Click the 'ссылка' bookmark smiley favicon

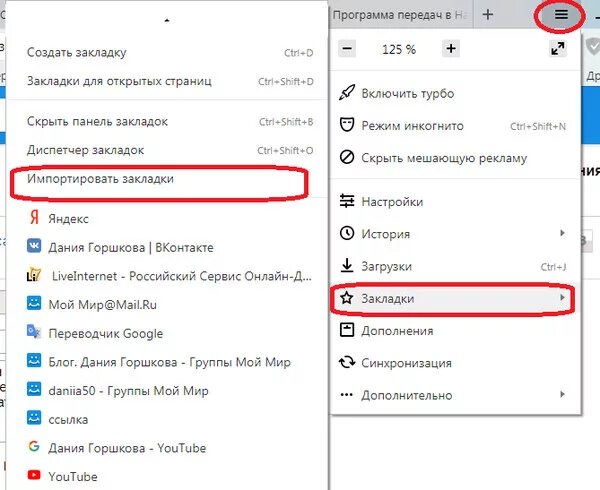[34, 417]
